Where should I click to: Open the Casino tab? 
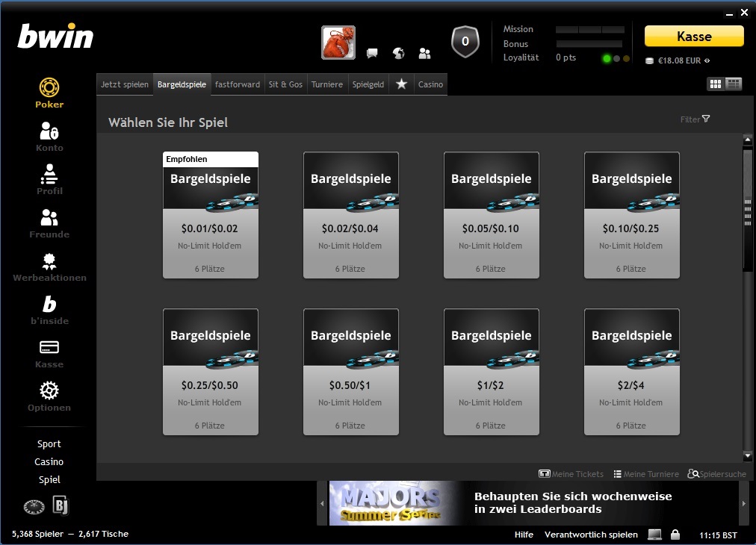pyautogui.click(x=430, y=84)
